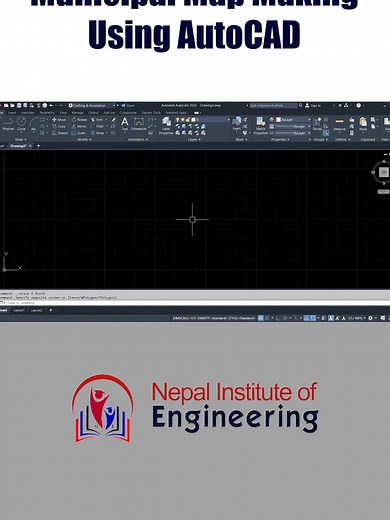Activate the Mirror command
This screenshot has height=520, width=390.
tap(79, 126)
